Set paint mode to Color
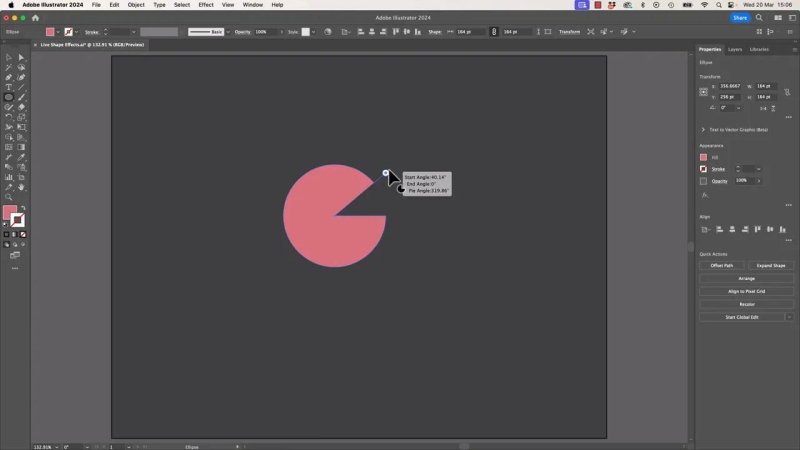The image size is (800, 450). (7, 235)
